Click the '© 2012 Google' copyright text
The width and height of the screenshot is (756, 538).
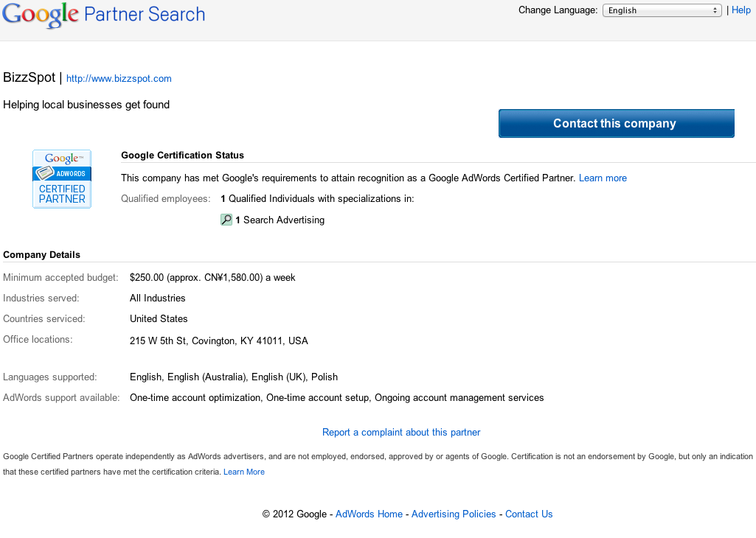tap(294, 514)
